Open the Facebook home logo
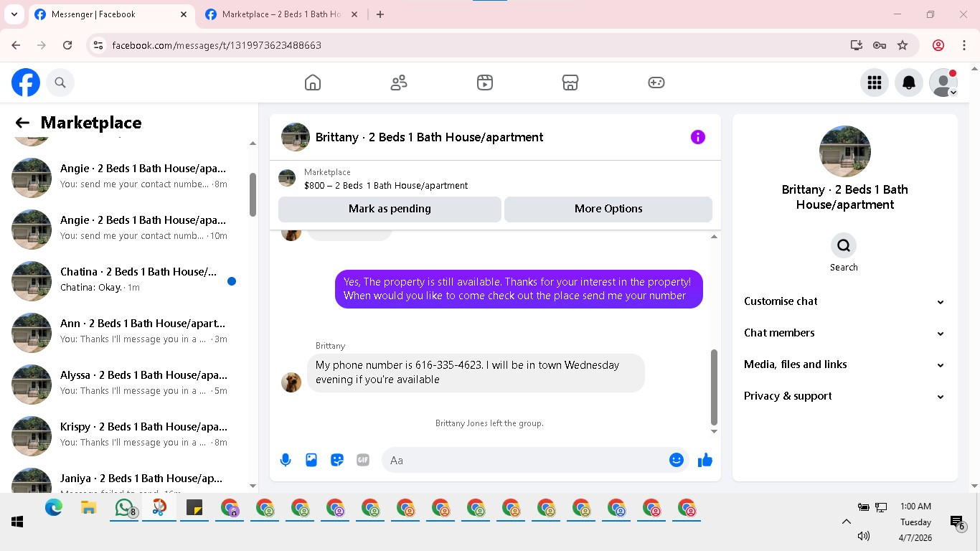 coord(26,83)
